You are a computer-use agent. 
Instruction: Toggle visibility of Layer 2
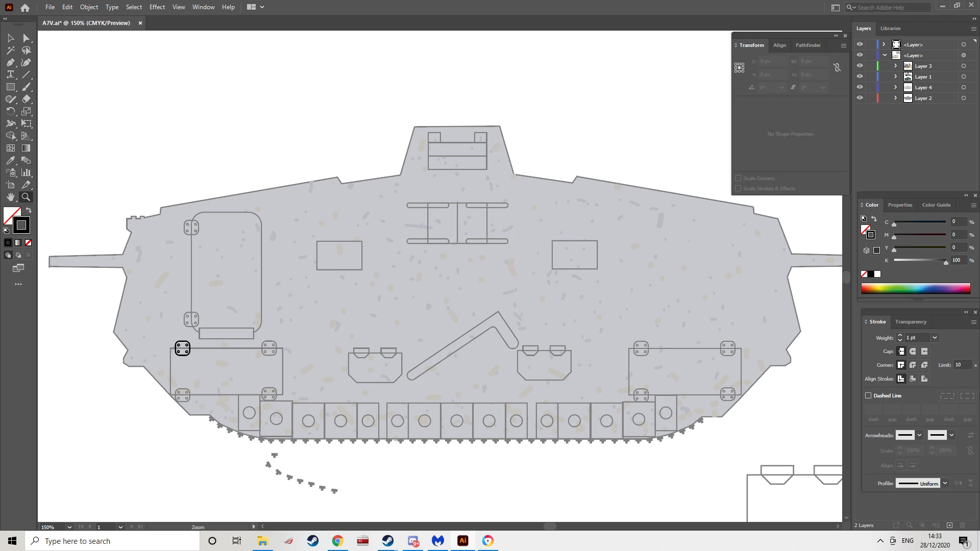pos(860,98)
